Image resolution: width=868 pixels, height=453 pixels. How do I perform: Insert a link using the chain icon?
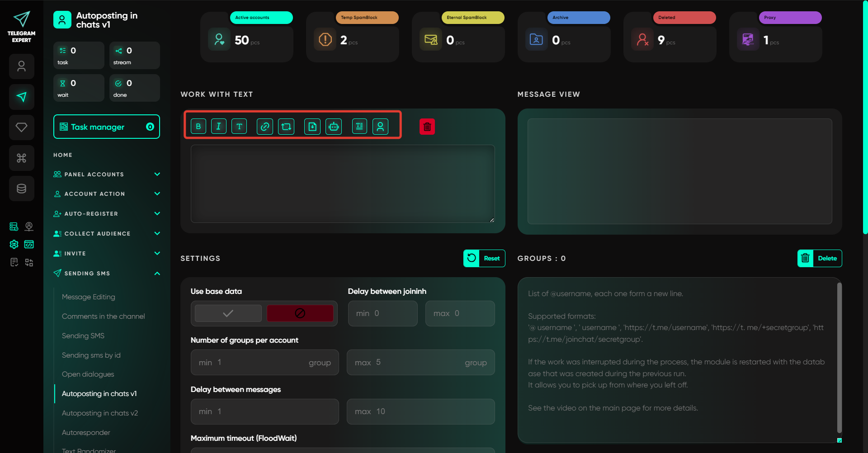pyautogui.click(x=265, y=127)
